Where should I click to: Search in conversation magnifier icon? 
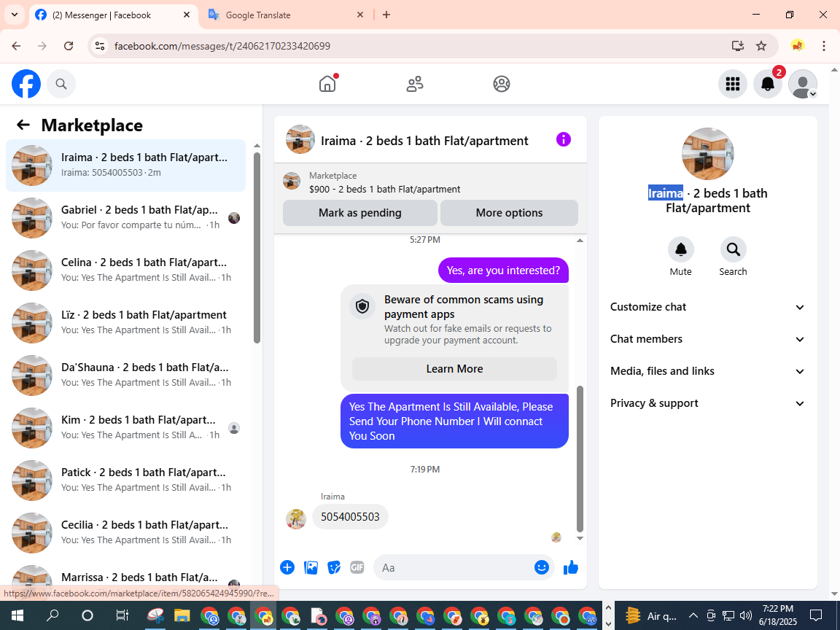point(733,249)
